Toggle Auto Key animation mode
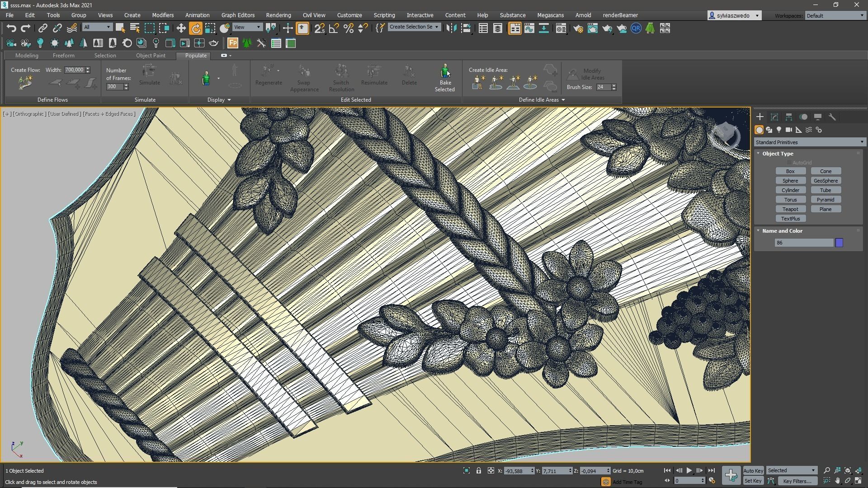Viewport: 868px width, 488px height. [753, 471]
